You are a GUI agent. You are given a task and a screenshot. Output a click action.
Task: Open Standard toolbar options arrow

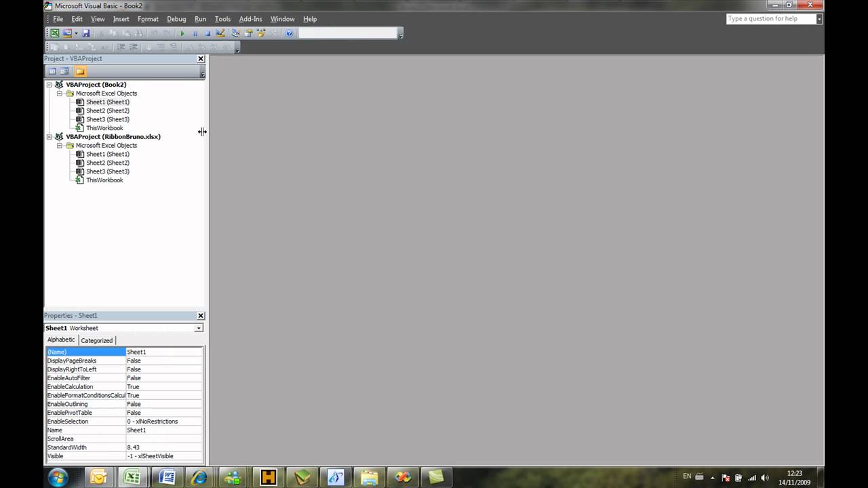(401, 34)
